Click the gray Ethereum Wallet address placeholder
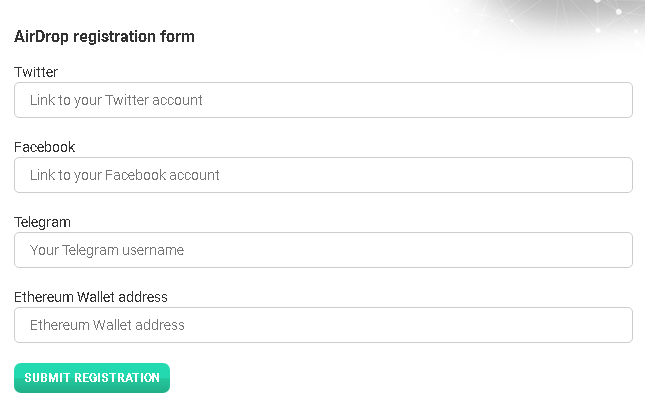645x410 pixels. 107,325
